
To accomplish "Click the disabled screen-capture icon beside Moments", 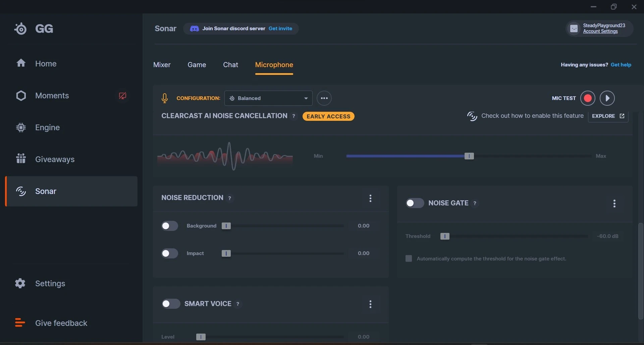I will pyautogui.click(x=122, y=96).
